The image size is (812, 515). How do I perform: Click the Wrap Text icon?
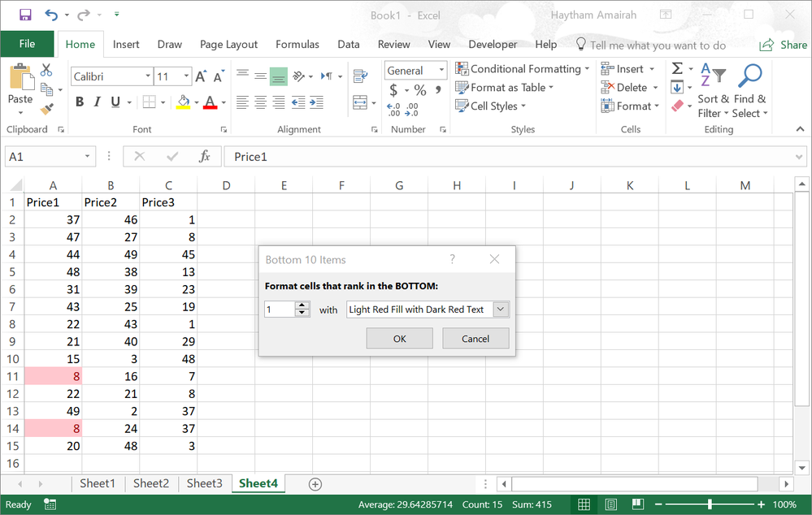pyautogui.click(x=360, y=76)
